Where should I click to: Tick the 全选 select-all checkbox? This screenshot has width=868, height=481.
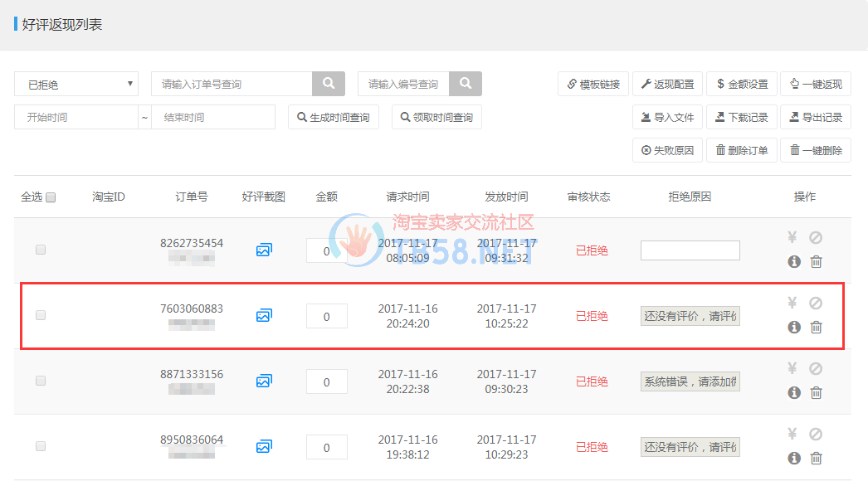(x=51, y=197)
